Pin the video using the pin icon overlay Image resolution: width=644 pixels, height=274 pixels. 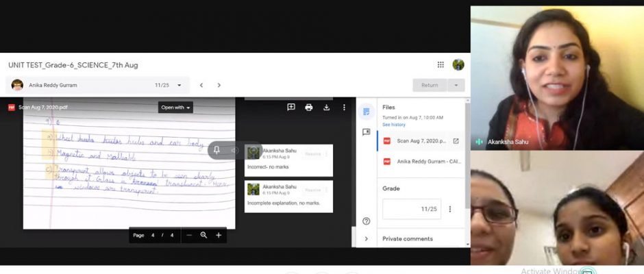217,150
